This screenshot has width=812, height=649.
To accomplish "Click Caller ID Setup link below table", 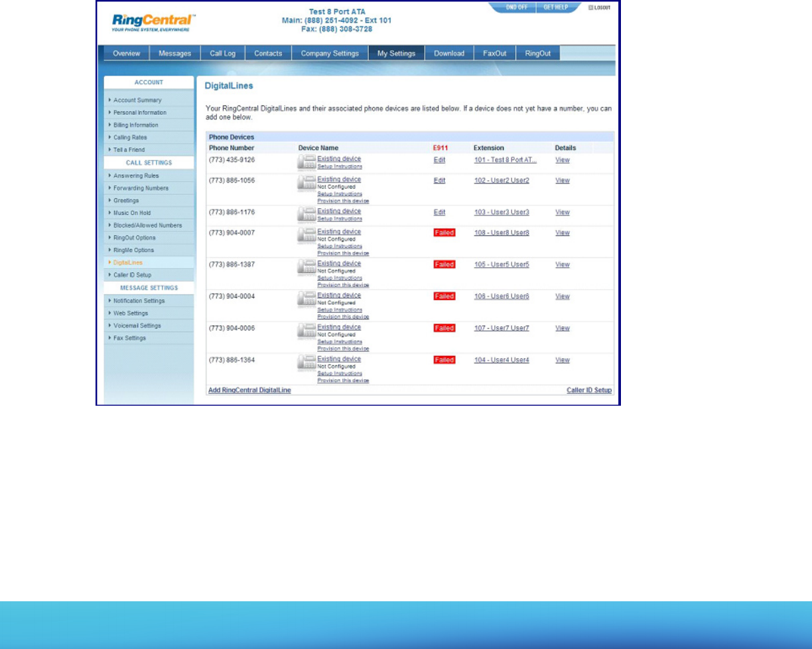I will coord(589,390).
